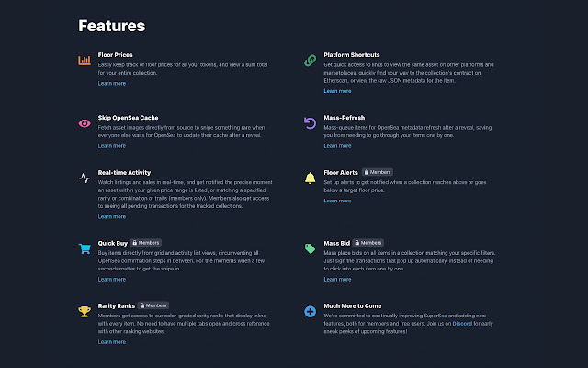Screen dimensions: 588x368
Task: Follow Learn more under Skip OpenSea Cache
Action: click(112, 146)
